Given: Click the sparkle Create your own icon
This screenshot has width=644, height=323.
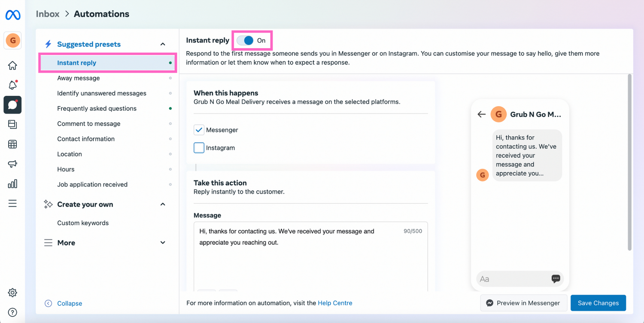Looking at the screenshot, I should point(48,204).
